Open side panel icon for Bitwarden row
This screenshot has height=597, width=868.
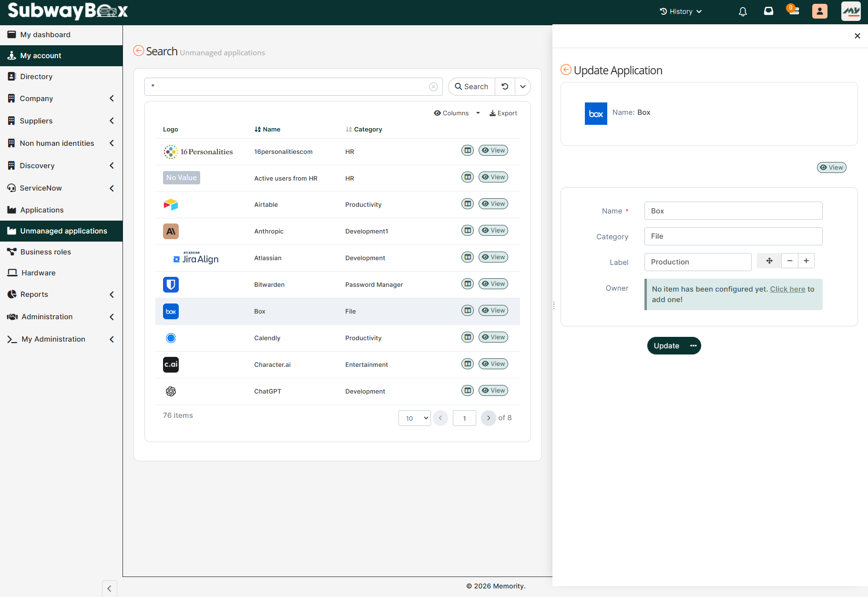point(468,284)
